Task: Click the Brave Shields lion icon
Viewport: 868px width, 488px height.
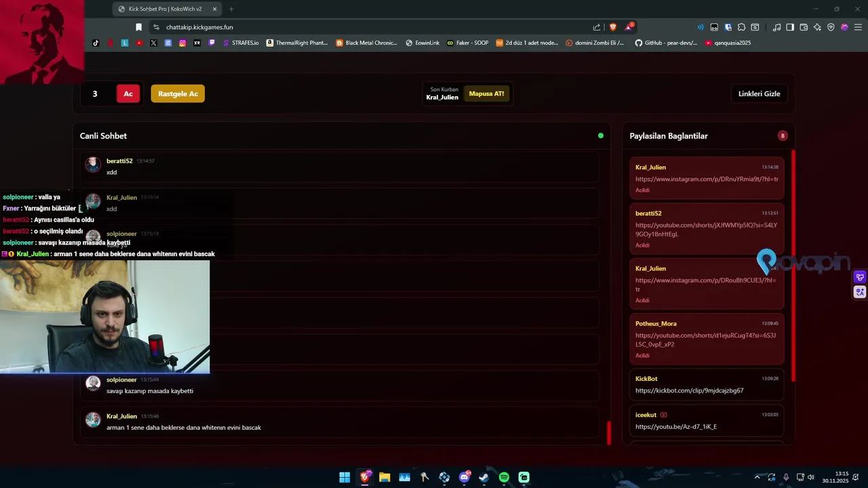Action: tap(612, 27)
